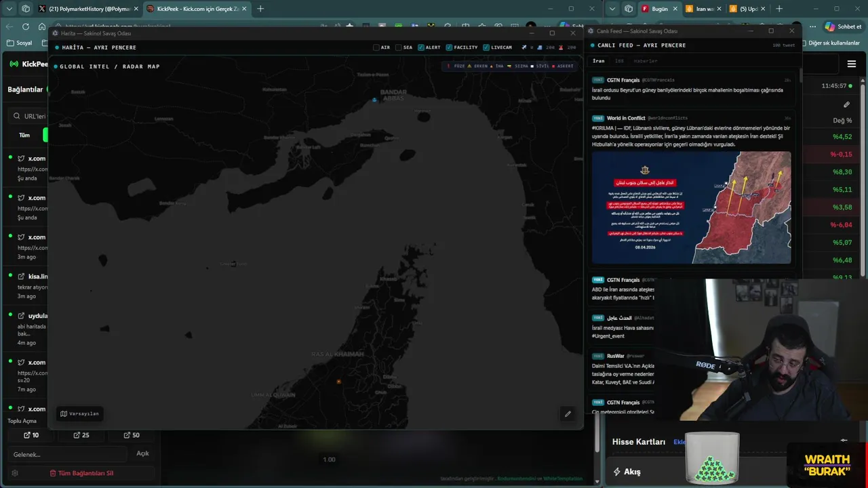Open the hamburger menu in the right browser page
This screenshot has height=488, width=868.
(852, 64)
